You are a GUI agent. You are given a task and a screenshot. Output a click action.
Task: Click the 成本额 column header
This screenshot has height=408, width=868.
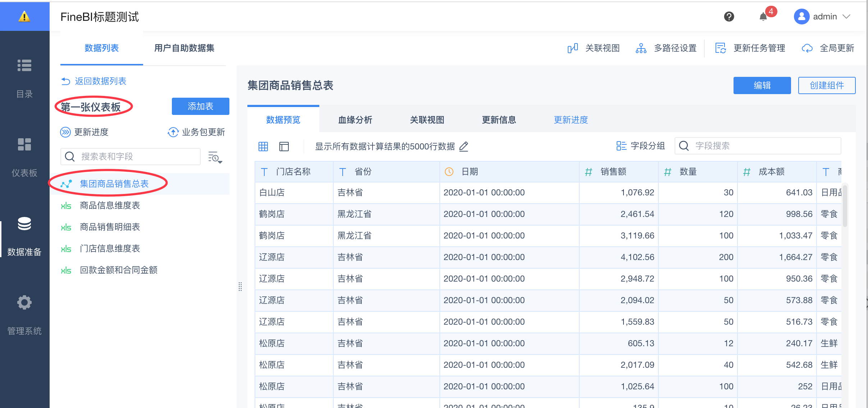pyautogui.click(x=777, y=172)
